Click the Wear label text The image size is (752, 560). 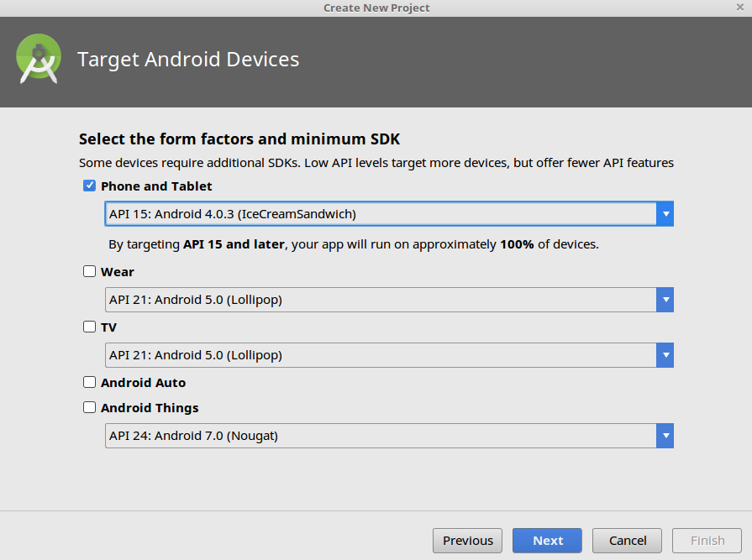tap(118, 272)
